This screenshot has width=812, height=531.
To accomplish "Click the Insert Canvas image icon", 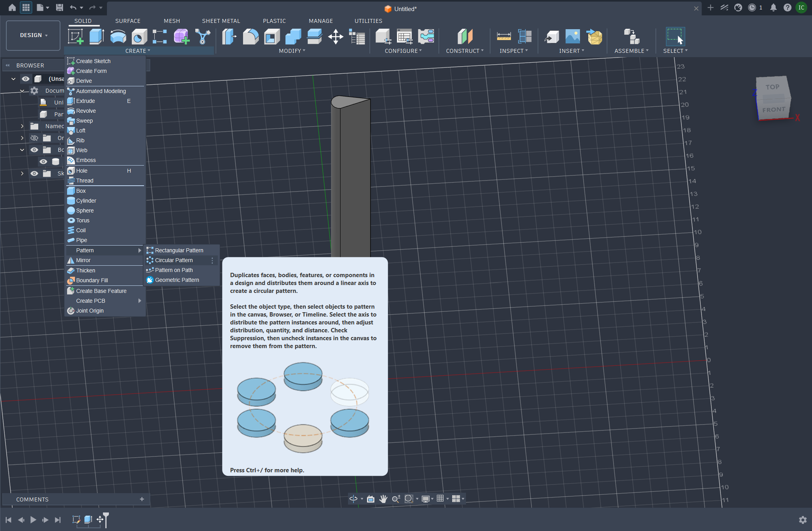I will [x=573, y=36].
